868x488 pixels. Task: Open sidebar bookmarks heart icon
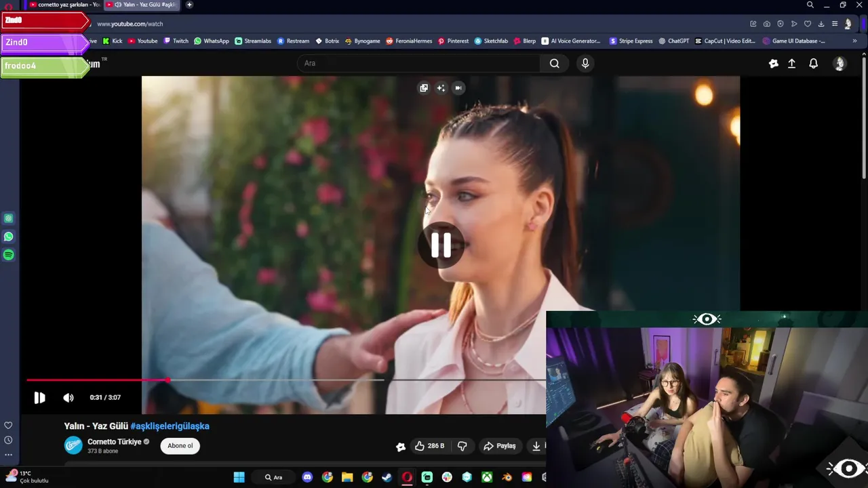click(8, 426)
